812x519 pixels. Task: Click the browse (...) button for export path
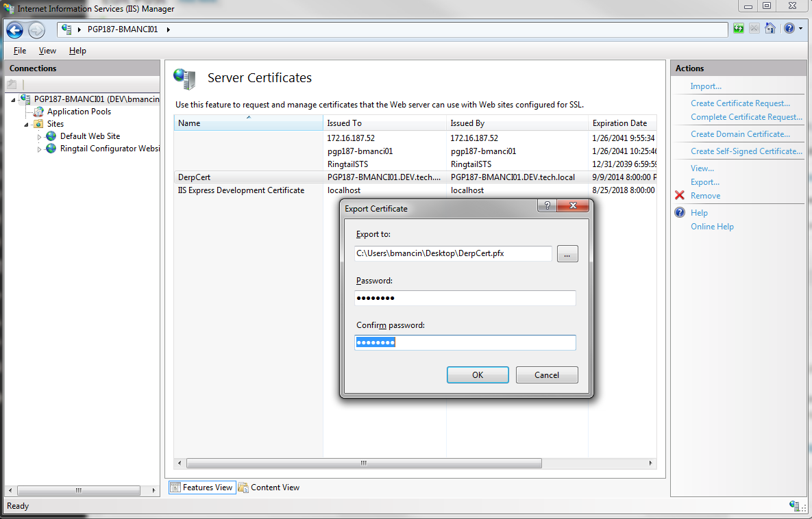[567, 253]
